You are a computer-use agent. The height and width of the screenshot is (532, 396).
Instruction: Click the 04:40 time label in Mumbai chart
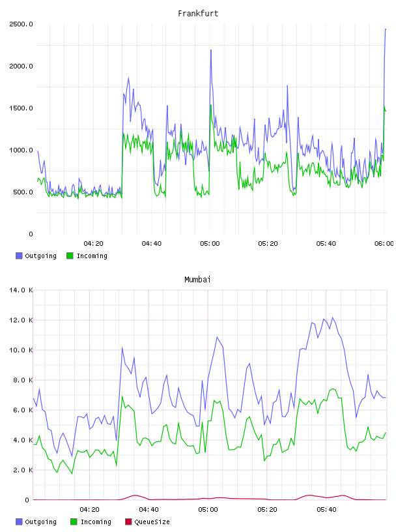(148, 510)
